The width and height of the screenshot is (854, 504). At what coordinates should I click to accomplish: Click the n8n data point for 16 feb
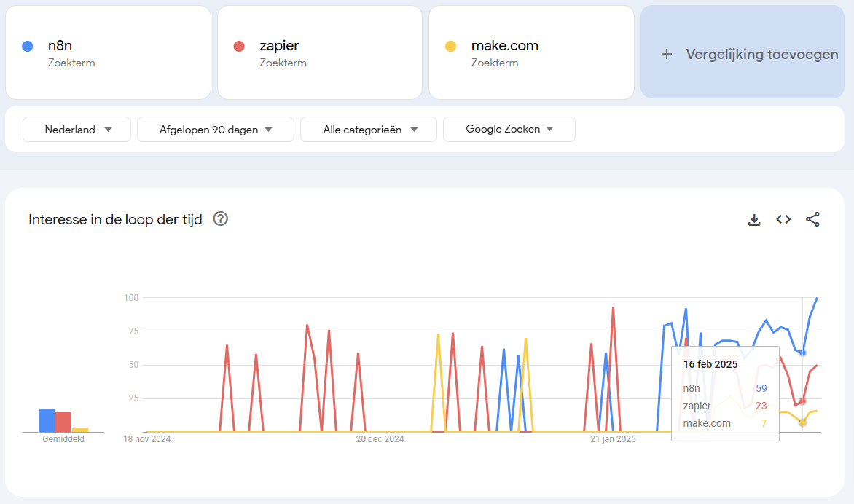click(x=802, y=353)
